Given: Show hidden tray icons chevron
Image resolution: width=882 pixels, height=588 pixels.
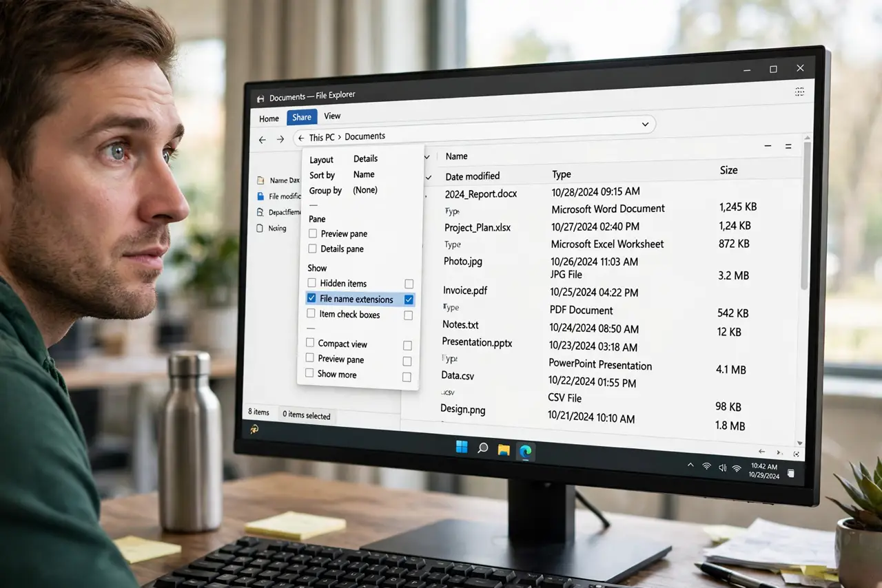Looking at the screenshot, I should (690, 465).
